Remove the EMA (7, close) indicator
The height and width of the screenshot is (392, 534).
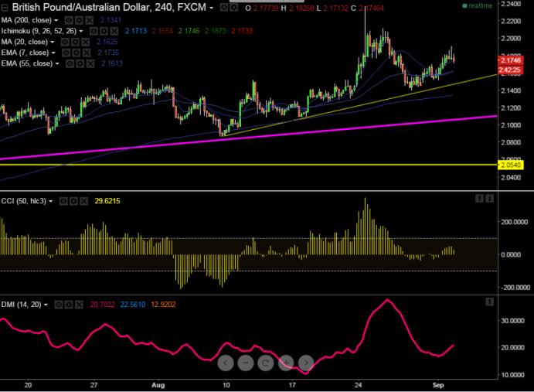[87, 53]
